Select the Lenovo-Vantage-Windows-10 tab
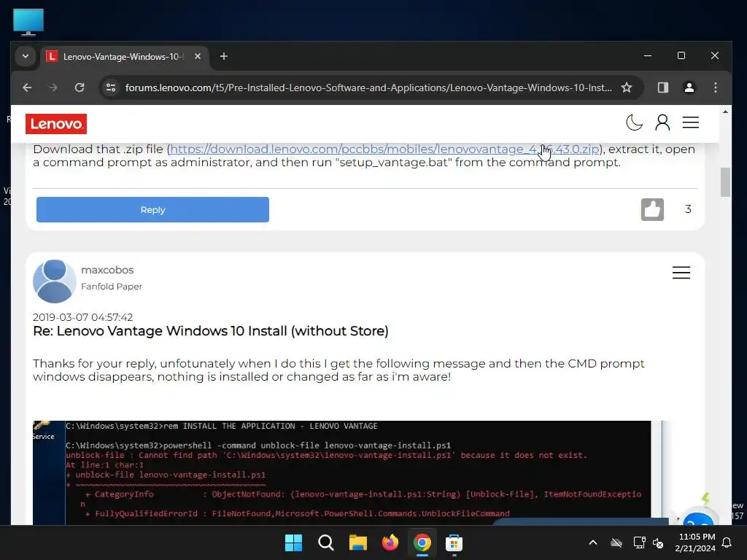The width and height of the screenshot is (747, 560). coord(124,57)
